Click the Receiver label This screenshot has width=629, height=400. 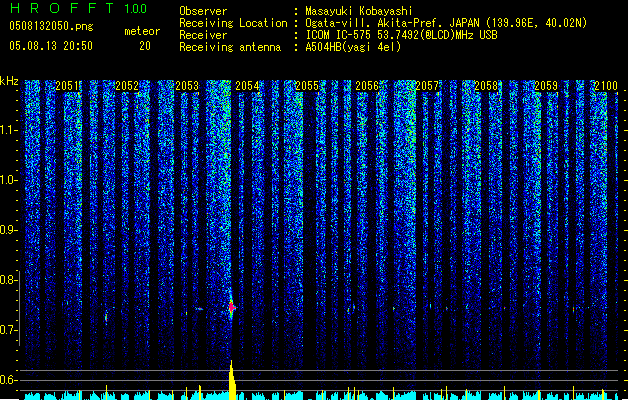tap(203, 35)
